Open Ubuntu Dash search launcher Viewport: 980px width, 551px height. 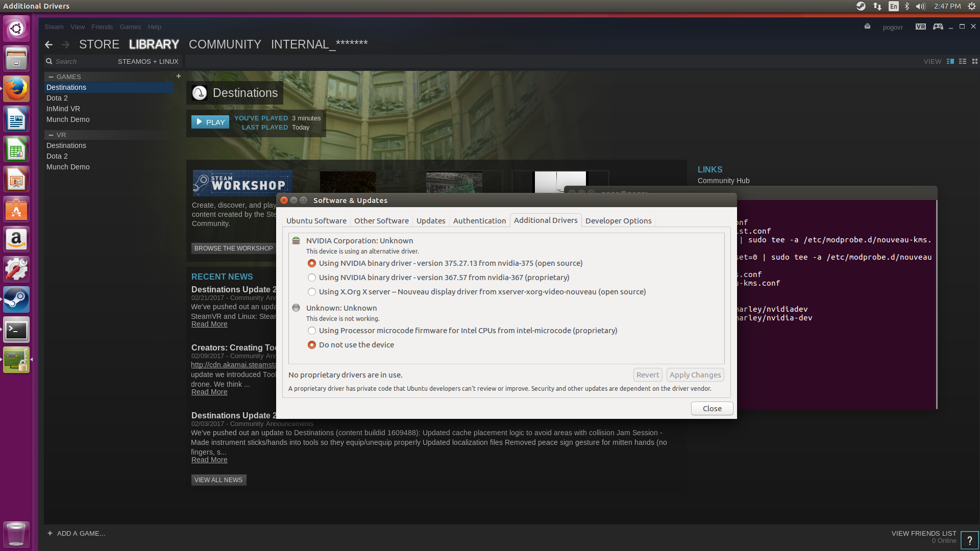tap(16, 29)
